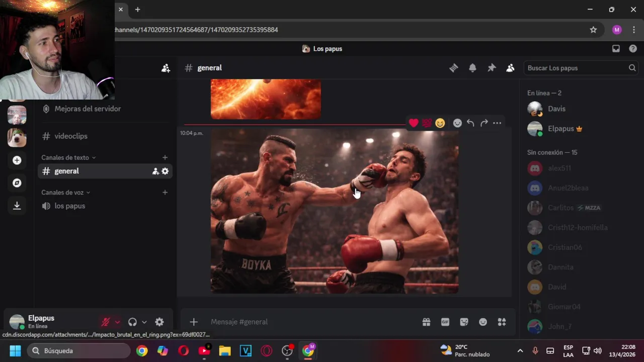Open offline member Cristh12-homifella

coord(580,227)
